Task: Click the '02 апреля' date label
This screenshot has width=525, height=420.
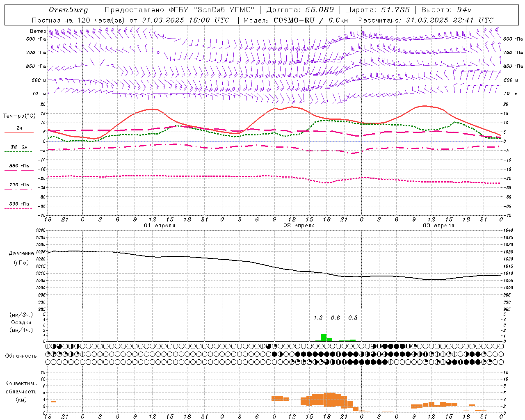Action: [299, 226]
